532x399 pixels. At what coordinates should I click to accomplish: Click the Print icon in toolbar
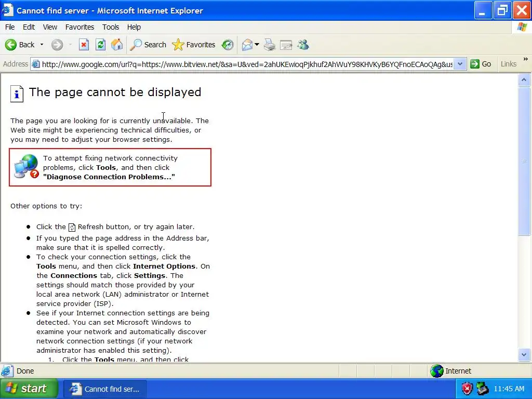[270, 45]
